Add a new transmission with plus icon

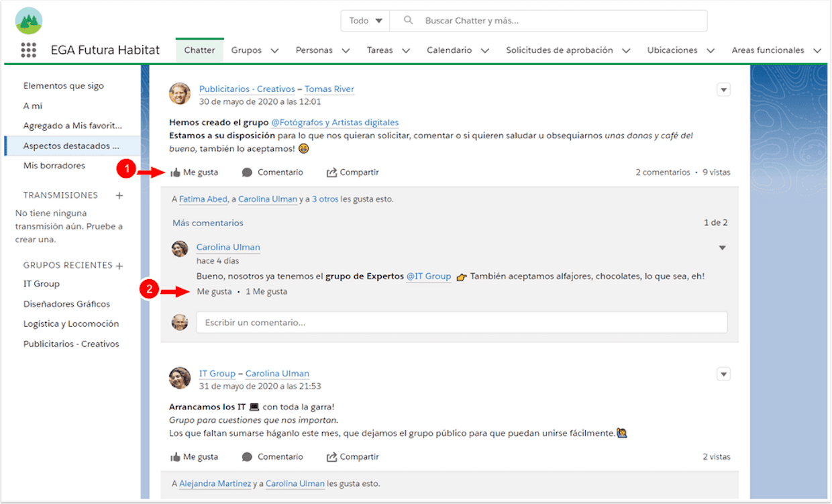point(119,195)
